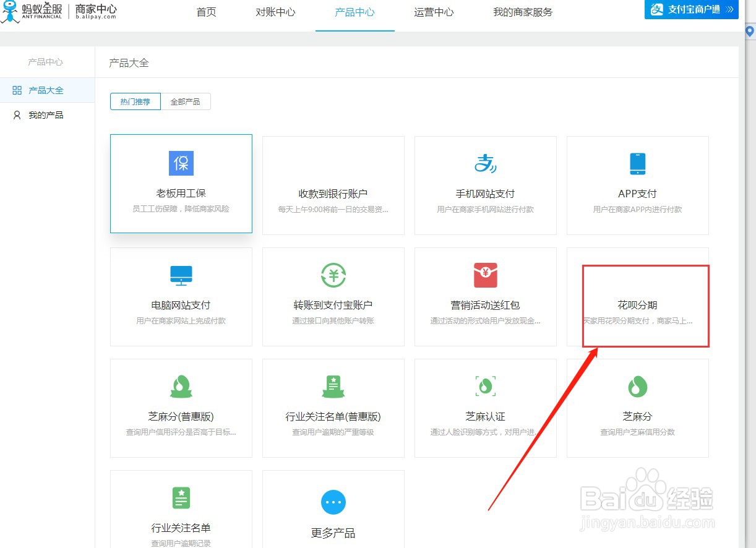
Task: Click the 蚂蚁金服 ant logo
Action: pos(9,11)
